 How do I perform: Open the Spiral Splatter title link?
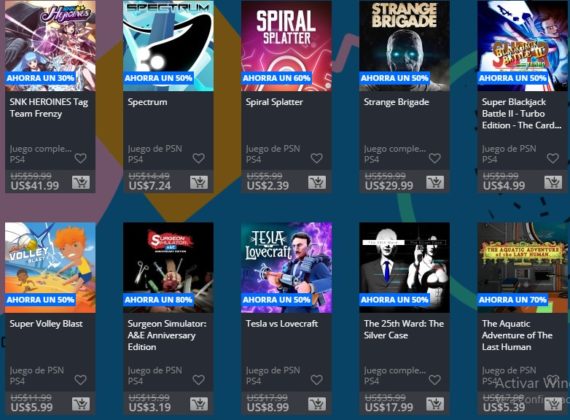274,102
